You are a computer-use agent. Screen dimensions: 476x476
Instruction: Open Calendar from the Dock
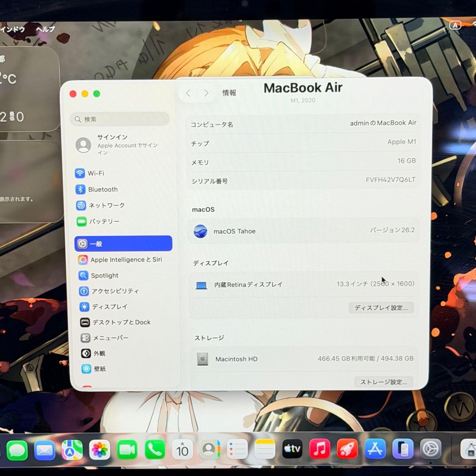pos(182,449)
